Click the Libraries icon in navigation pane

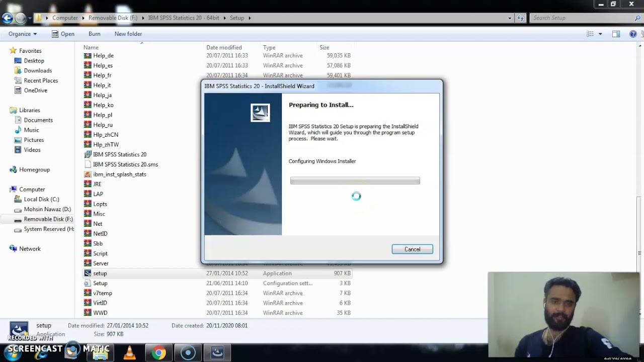13,110
